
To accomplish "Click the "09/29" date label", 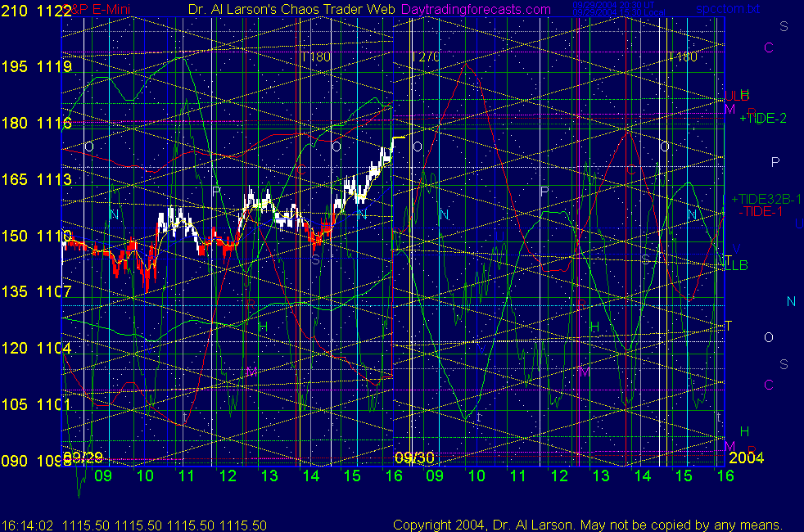I will tap(83, 458).
